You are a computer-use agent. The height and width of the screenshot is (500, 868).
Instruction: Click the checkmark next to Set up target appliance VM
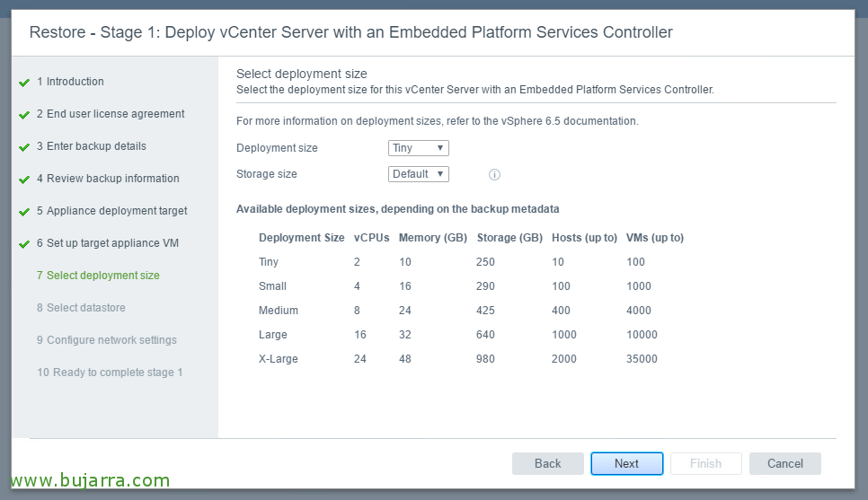point(24,244)
